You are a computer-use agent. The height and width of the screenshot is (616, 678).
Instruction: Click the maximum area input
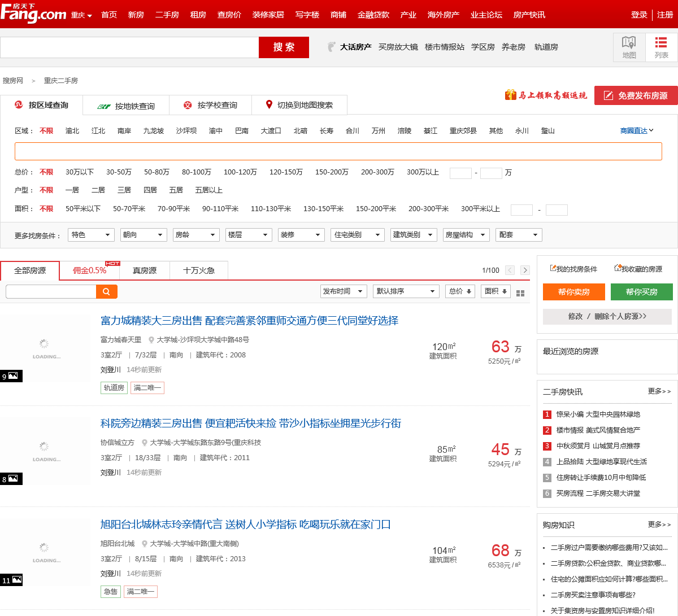tap(557, 210)
